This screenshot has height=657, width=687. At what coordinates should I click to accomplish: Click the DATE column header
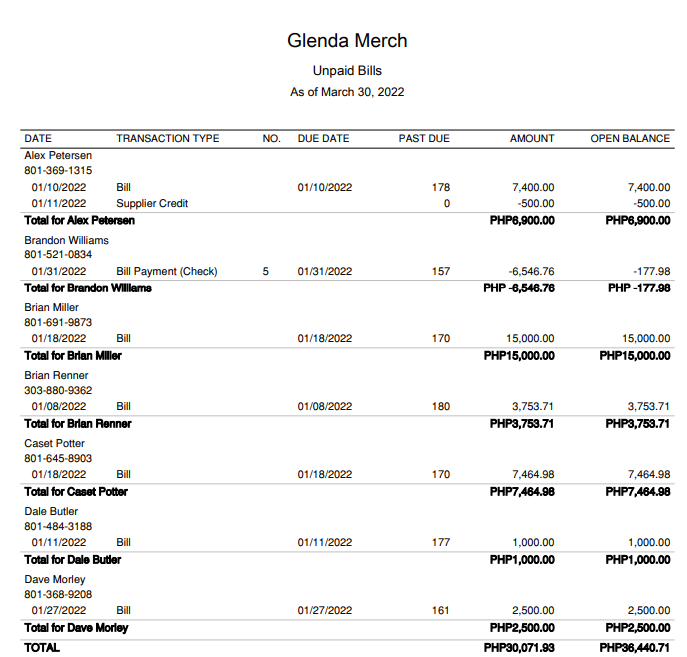point(38,138)
